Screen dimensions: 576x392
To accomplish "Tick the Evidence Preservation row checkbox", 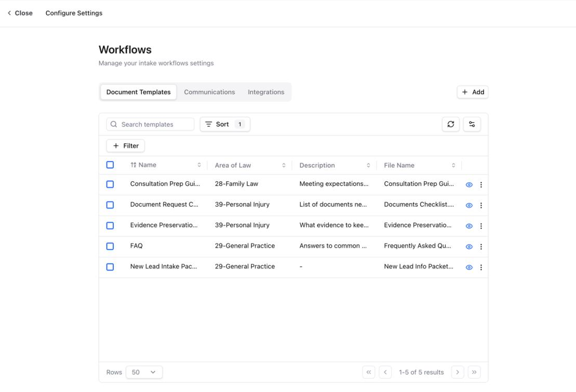I will point(110,225).
